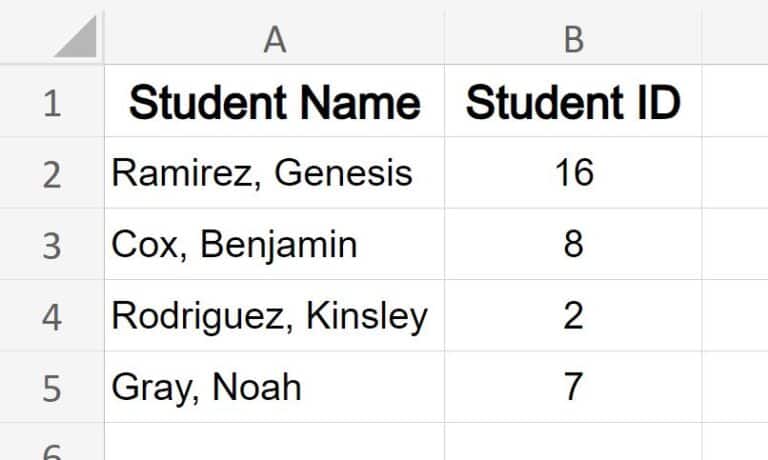
Task: Select column A header
Action: click(x=275, y=38)
